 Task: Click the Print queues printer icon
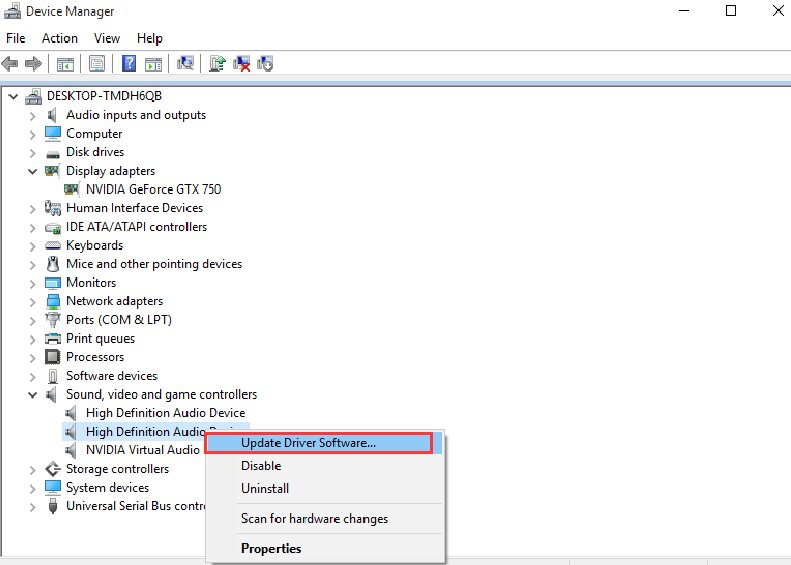coord(53,338)
